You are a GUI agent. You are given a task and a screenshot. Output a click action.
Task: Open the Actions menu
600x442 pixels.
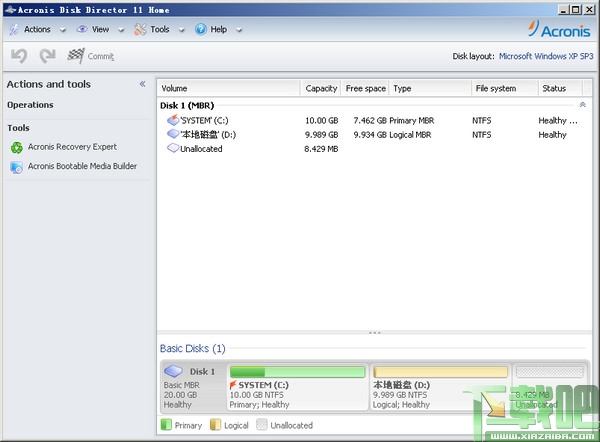click(x=37, y=29)
